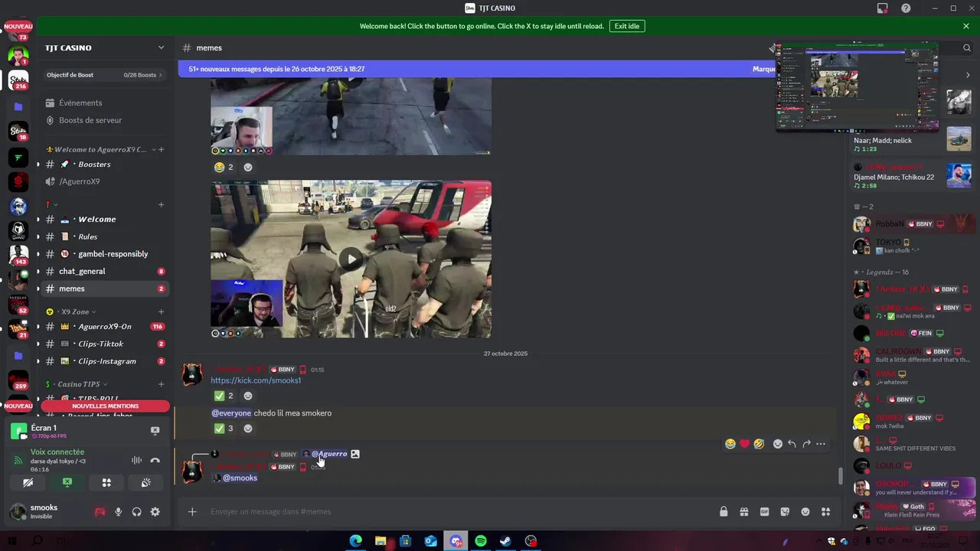The image size is (980, 551).
Task: Open the soundboard button
Action: click(x=145, y=483)
